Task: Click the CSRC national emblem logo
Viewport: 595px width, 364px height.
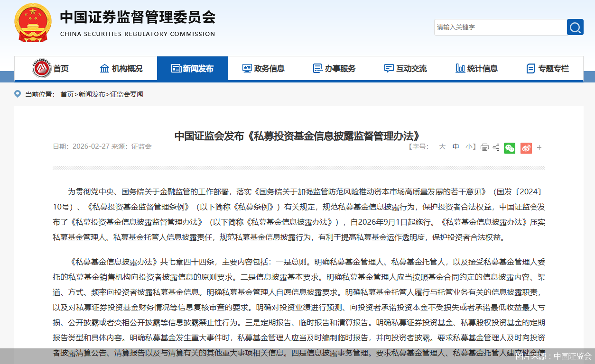Action: (33, 22)
